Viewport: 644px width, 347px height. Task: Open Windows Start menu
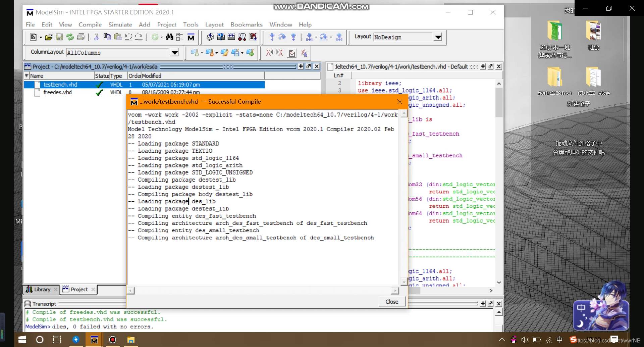[x=22, y=340]
